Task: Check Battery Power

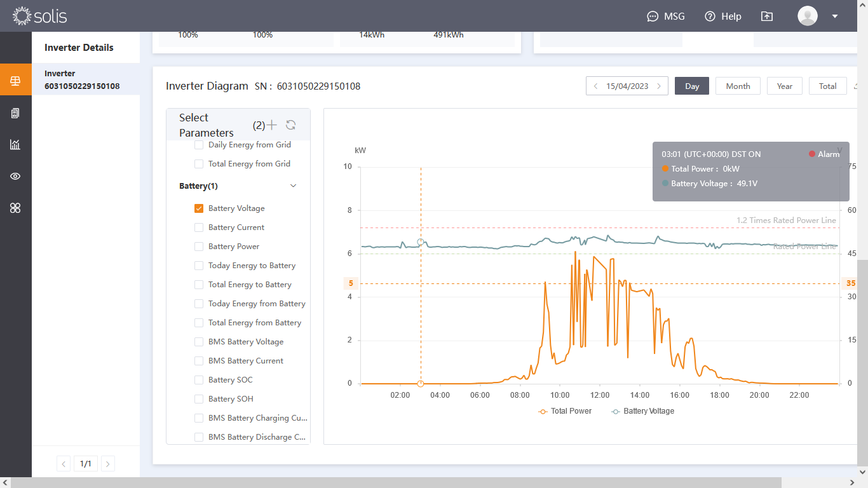Action: tap(199, 247)
